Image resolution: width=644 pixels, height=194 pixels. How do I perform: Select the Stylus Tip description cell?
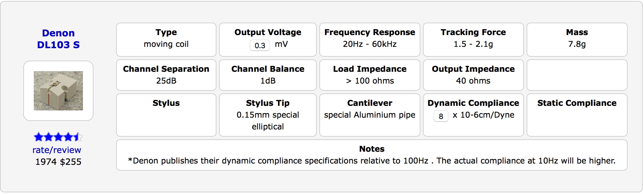(x=268, y=115)
